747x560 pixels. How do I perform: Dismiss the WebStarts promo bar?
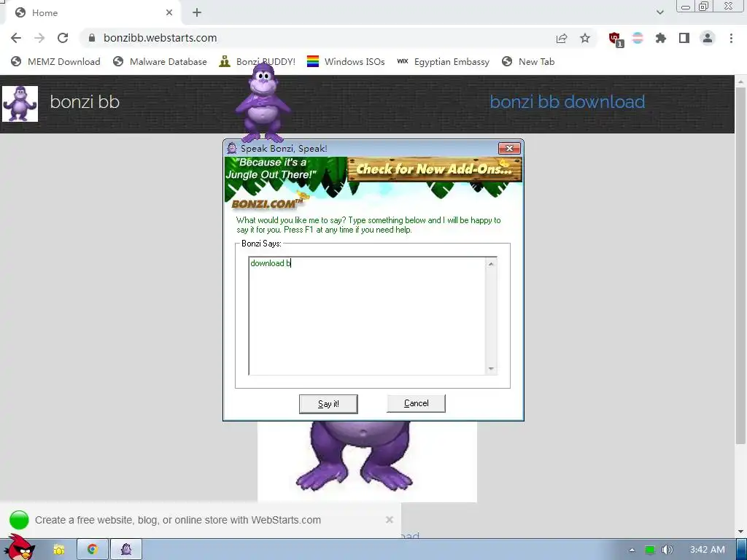(x=390, y=519)
